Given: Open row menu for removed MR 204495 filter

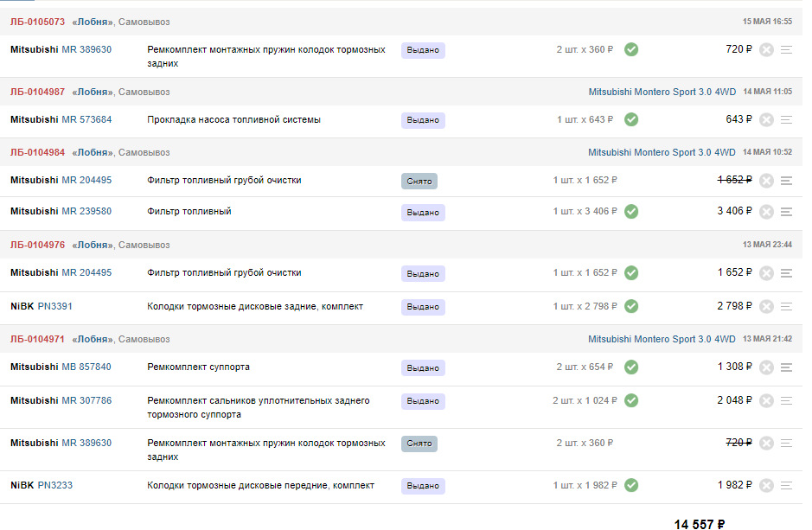Looking at the screenshot, I should [786, 180].
